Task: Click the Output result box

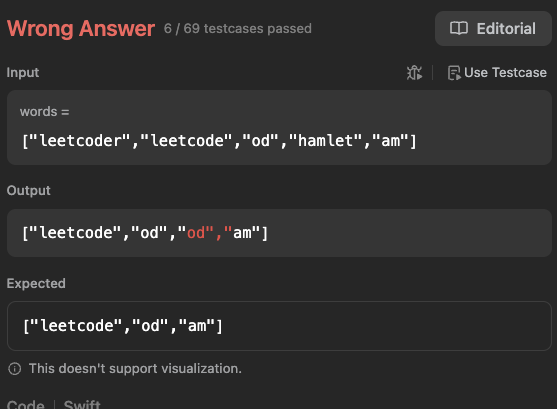Action: click(x=279, y=233)
